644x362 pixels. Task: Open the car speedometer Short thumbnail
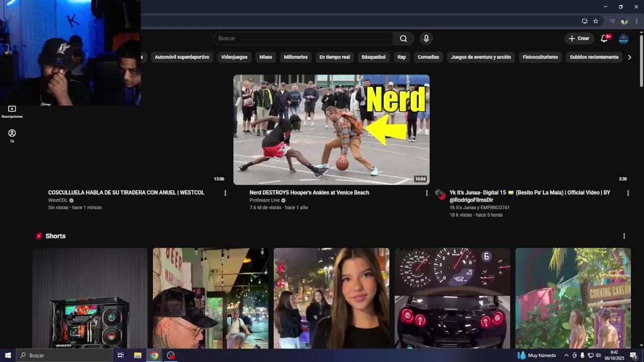[x=452, y=298]
